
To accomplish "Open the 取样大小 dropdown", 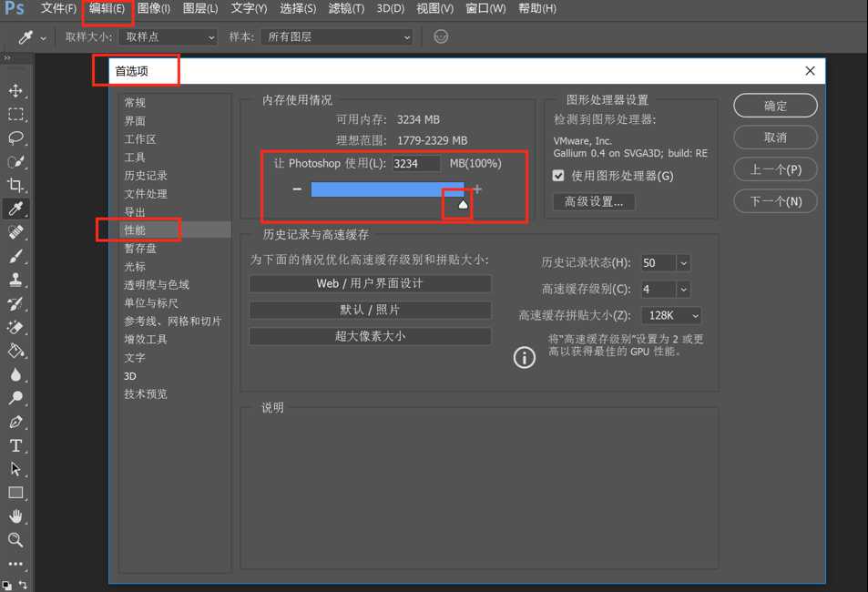I will pos(168,37).
